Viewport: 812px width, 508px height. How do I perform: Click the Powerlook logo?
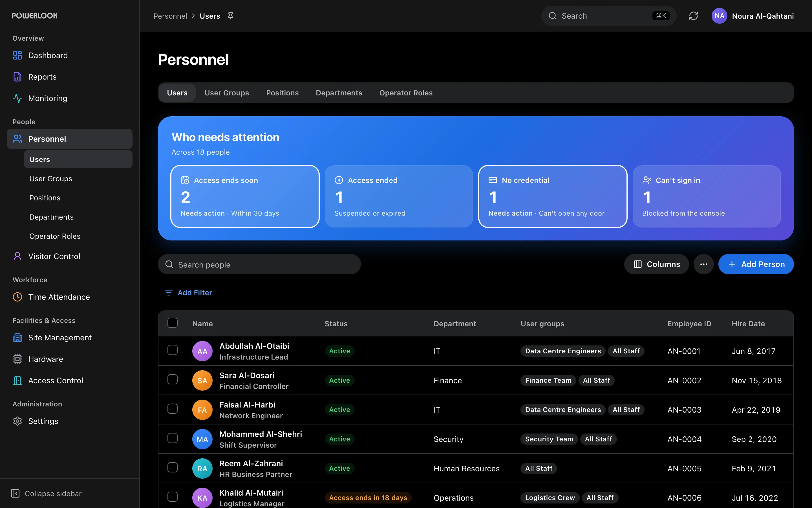point(35,16)
